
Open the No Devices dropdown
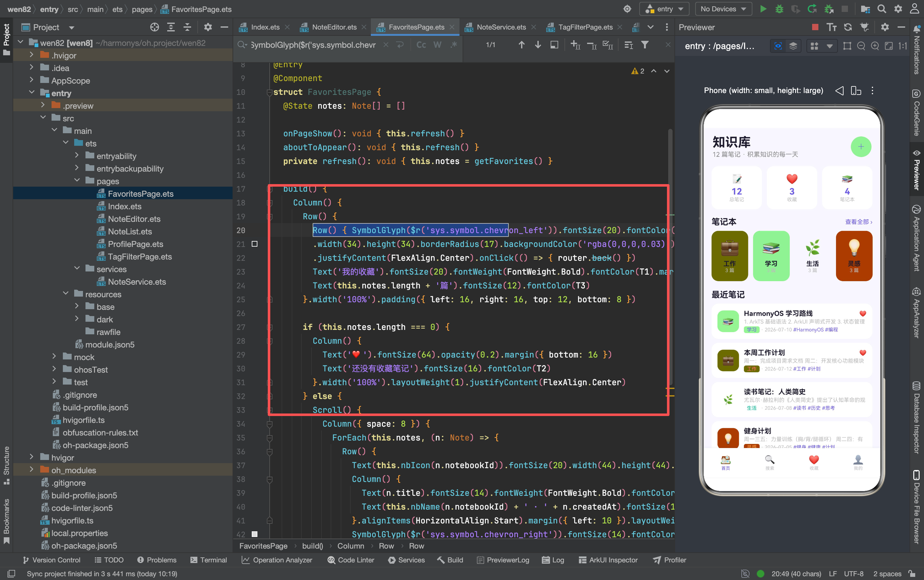(723, 9)
